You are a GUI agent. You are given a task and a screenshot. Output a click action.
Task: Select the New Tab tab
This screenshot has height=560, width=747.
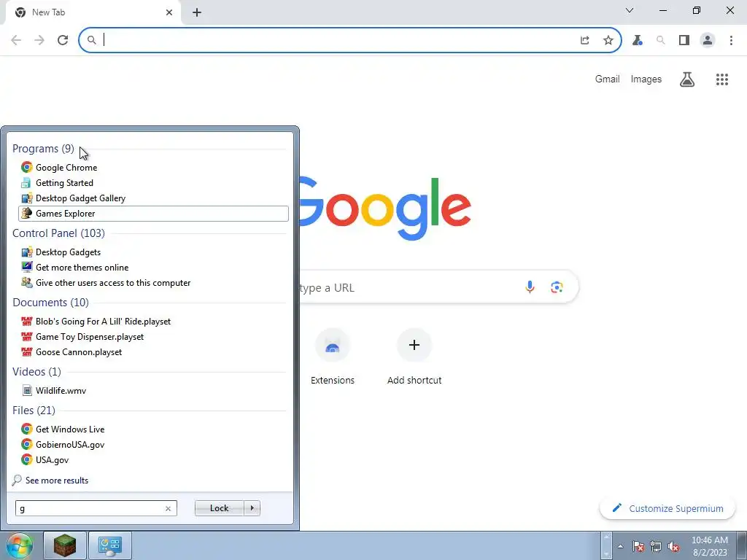[93, 12]
